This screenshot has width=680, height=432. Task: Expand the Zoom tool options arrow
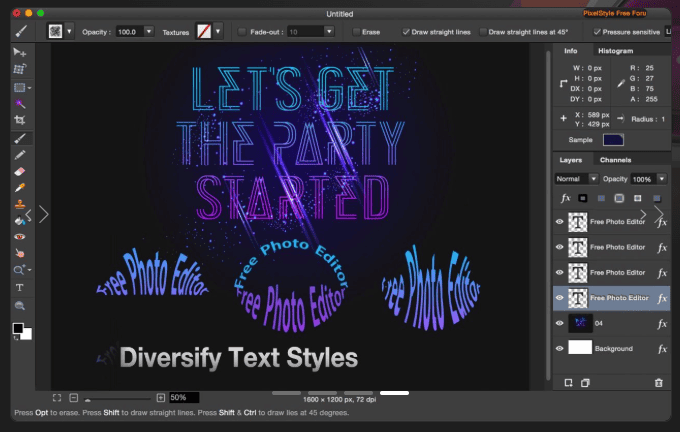pyautogui.click(x=29, y=270)
